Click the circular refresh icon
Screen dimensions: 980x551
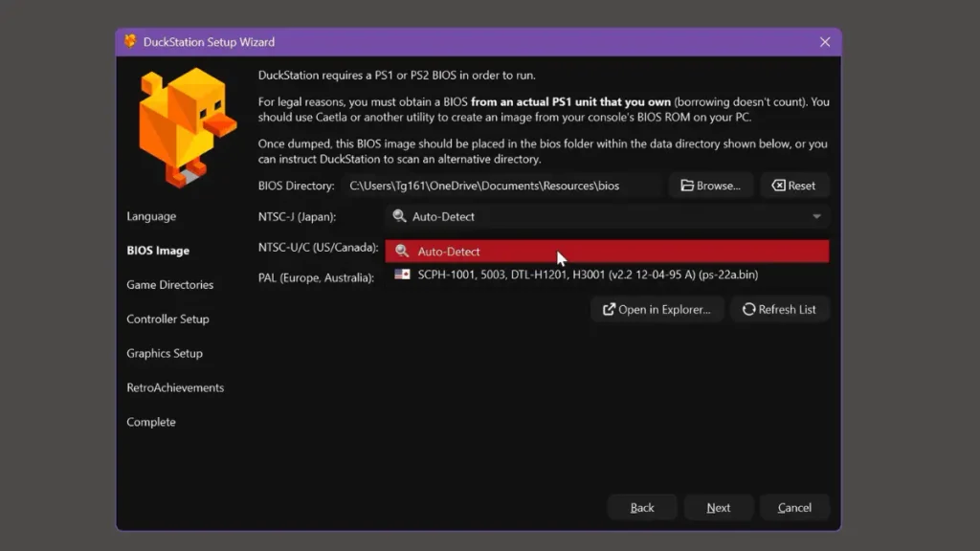748,309
